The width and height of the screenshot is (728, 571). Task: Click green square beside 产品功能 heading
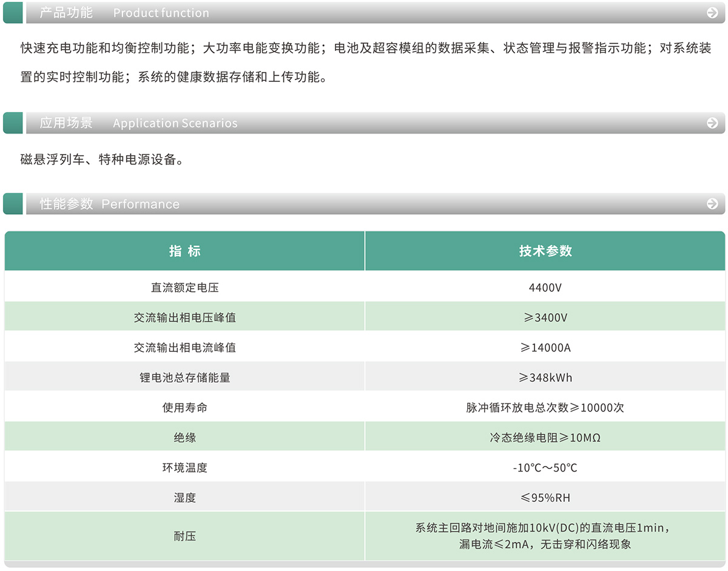click(x=13, y=13)
